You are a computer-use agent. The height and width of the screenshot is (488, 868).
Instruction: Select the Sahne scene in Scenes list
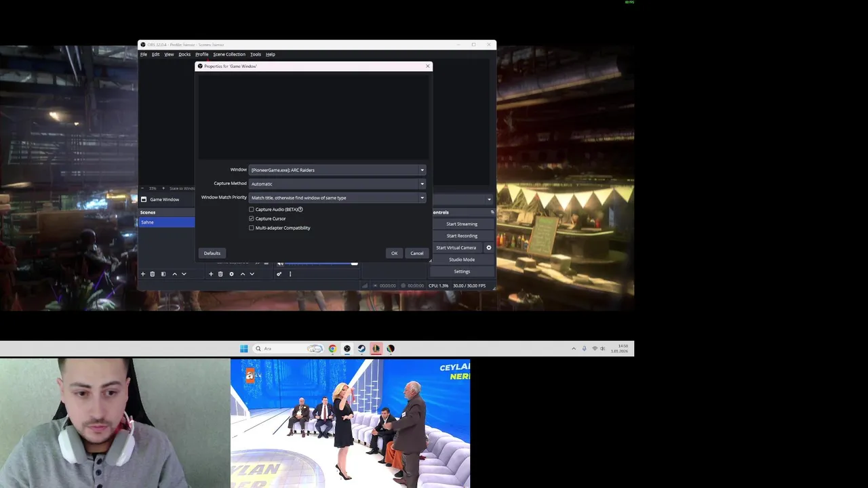click(x=167, y=222)
